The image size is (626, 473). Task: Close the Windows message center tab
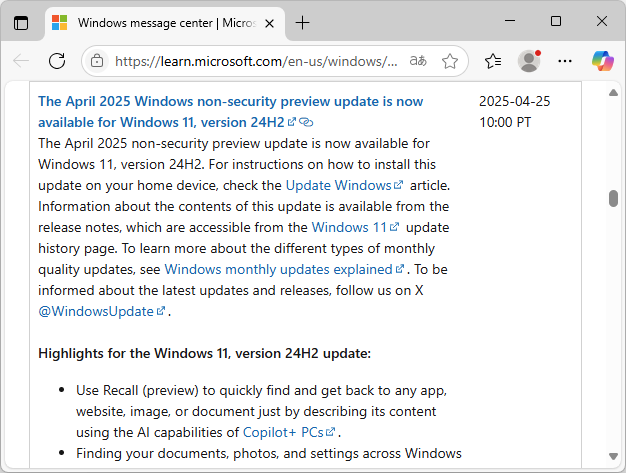tap(269, 24)
